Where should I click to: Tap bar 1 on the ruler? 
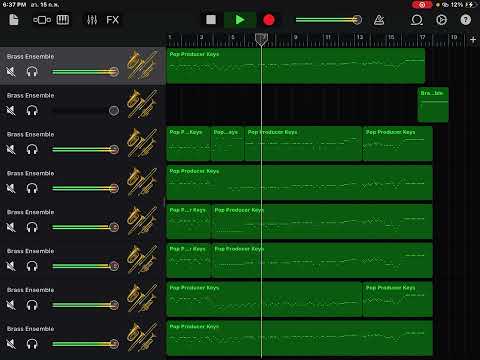pyautogui.click(x=170, y=37)
